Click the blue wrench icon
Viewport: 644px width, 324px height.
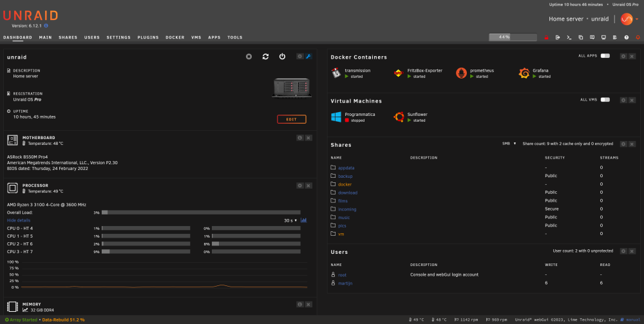[308, 56]
